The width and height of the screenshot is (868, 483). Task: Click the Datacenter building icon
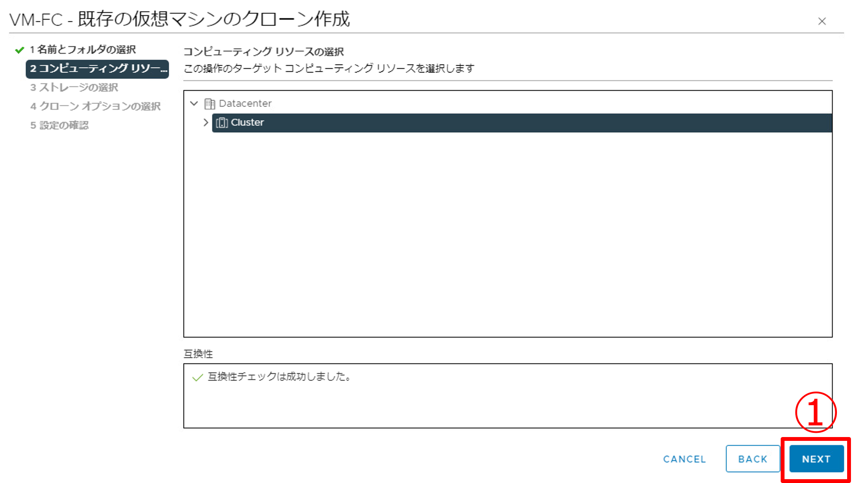point(210,103)
